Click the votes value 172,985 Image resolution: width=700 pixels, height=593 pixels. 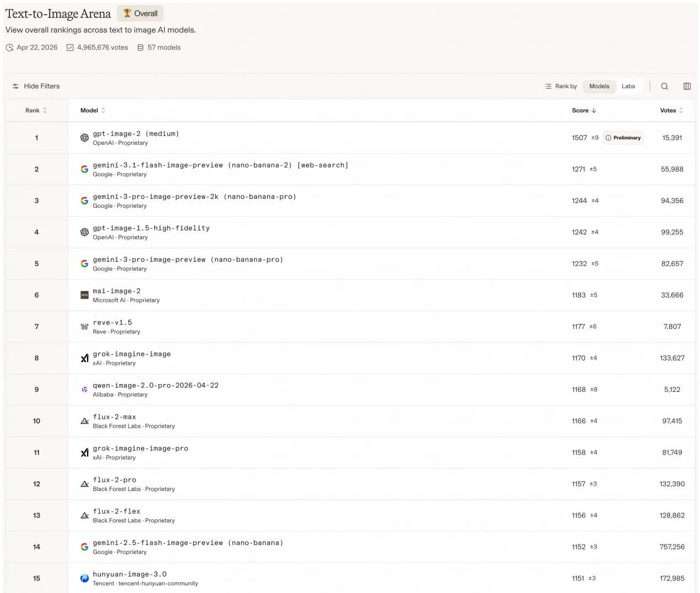click(672, 578)
